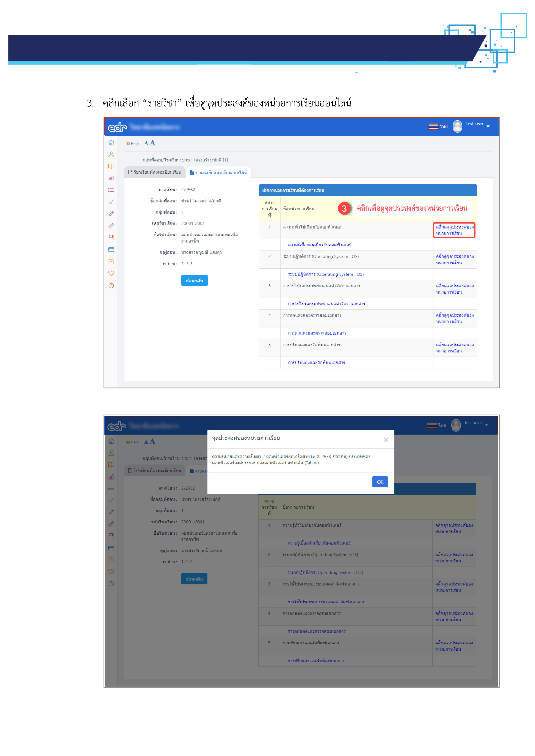Screen dimensions: 535x756
Task: Click Help link in lower screenshot
Action: [132, 442]
